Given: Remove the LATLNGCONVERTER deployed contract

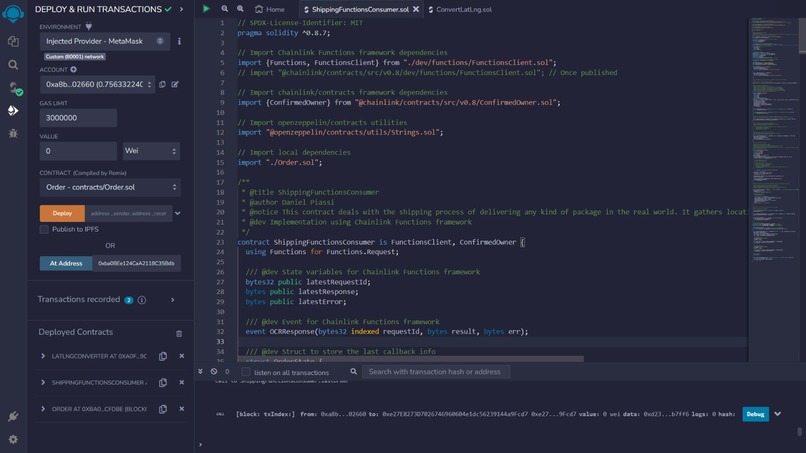Looking at the screenshot, I should coord(181,356).
